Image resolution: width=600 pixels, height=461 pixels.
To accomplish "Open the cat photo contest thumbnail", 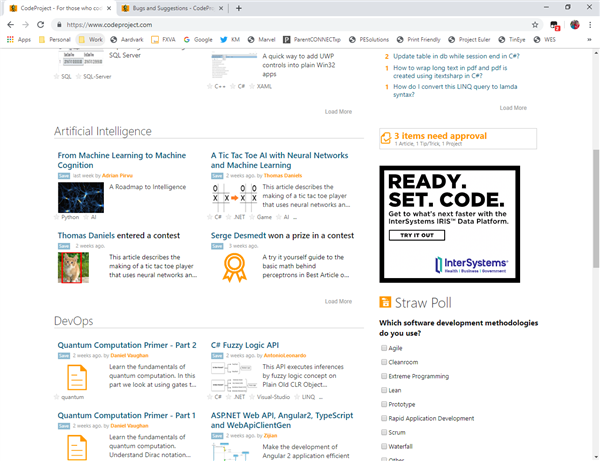I will tap(73, 267).
